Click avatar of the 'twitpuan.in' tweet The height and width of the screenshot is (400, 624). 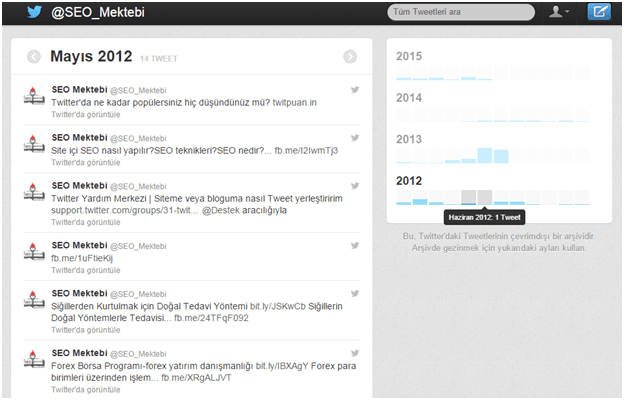click(34, 96)
